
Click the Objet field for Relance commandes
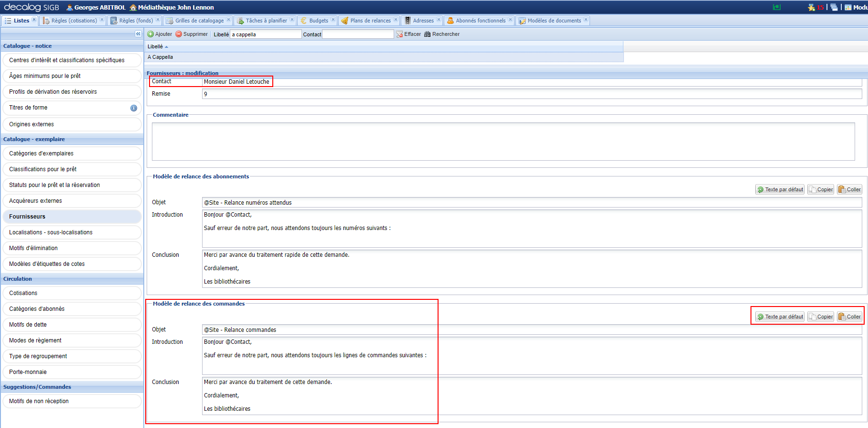pos(532,329)
